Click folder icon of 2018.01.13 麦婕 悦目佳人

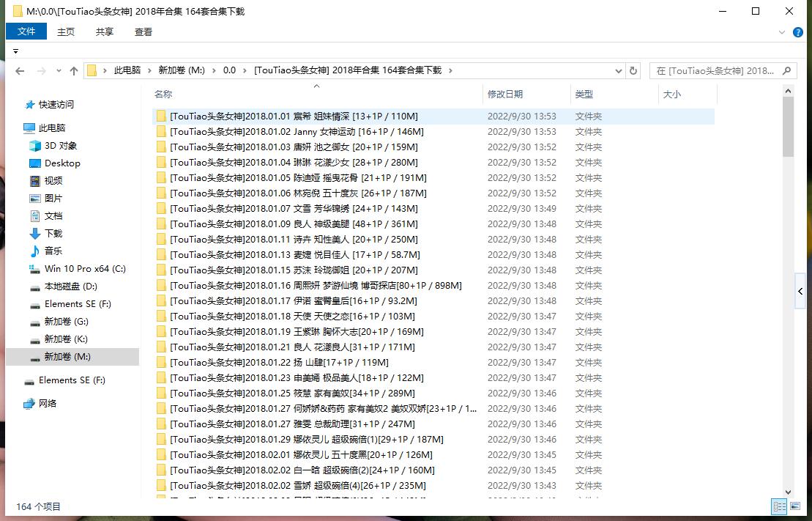(x=161, y=254)
